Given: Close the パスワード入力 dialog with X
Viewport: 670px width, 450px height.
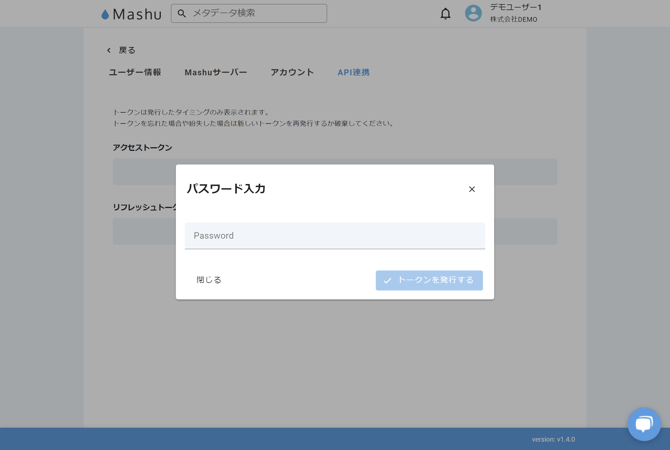Looking at the screenshot, I should pos(472,189).
